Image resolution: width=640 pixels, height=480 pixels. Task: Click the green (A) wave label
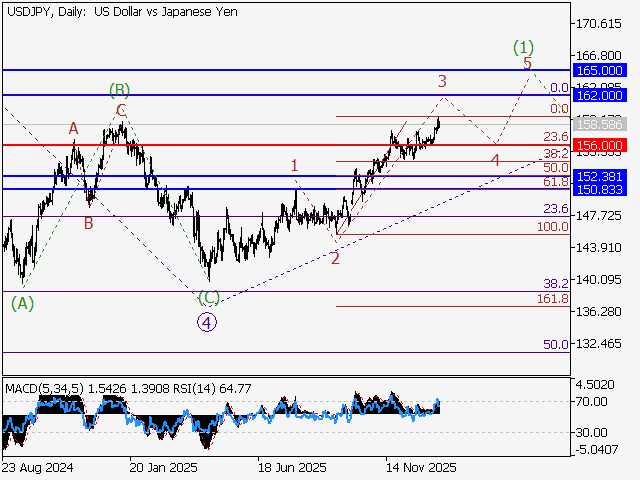pos(23,302)
